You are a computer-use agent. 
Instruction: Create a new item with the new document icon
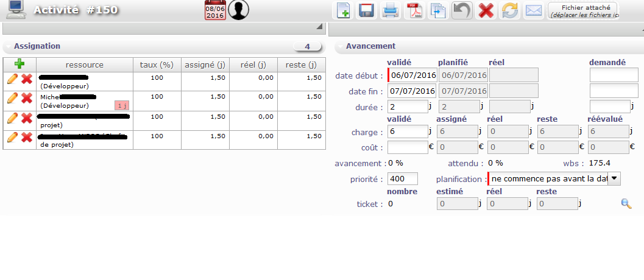[x=344, y=10]
